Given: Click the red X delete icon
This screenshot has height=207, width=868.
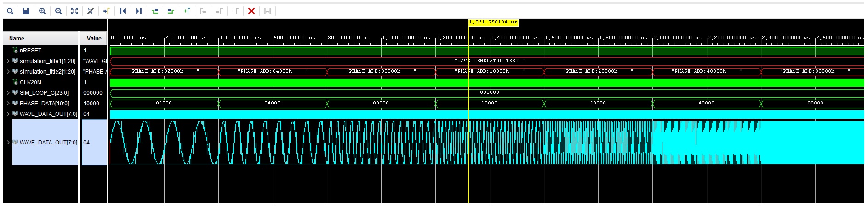Looking at the screenshot, I should pos(251,11).
